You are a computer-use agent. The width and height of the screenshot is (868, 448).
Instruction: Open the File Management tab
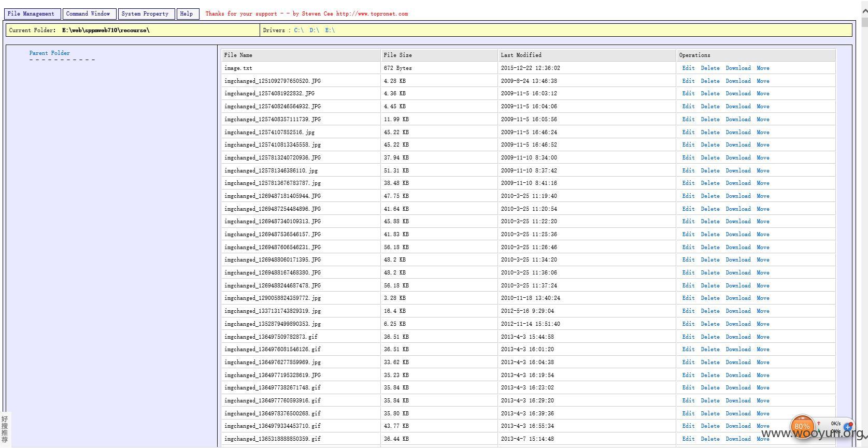click(31, 14)
